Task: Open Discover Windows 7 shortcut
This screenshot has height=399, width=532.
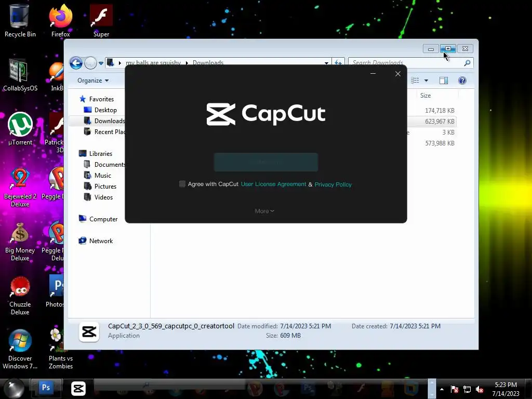Action: [20, 349]
